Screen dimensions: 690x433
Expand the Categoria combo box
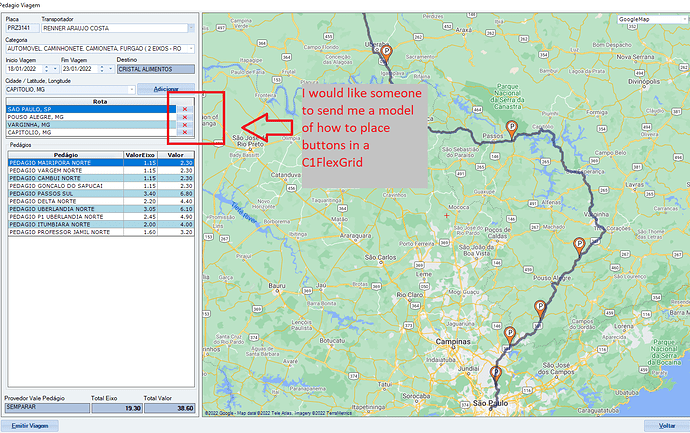click(191, 48)
